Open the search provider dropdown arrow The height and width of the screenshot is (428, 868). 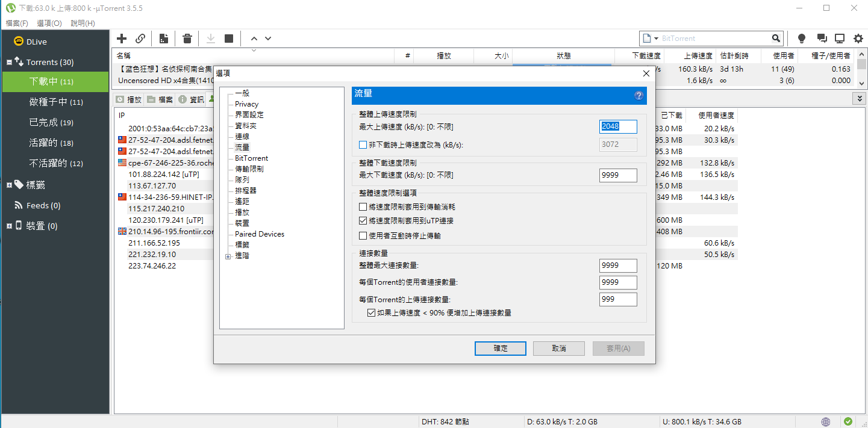pyautogui.click(x=656, y=39)
